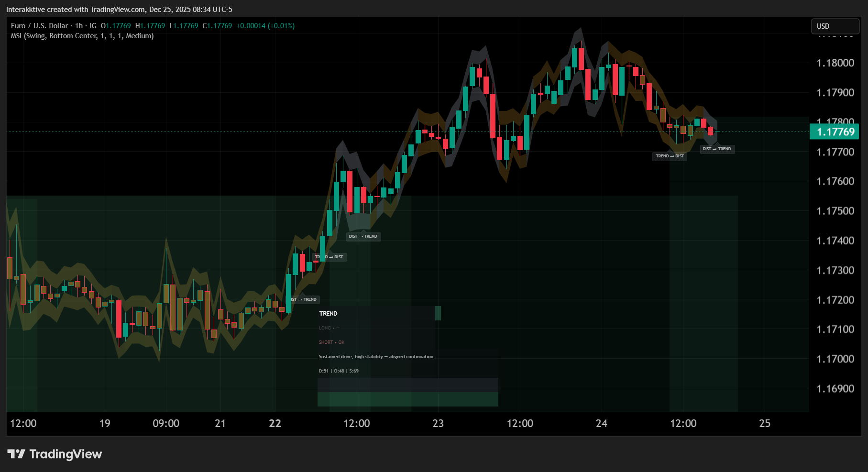Click the 'Sustained drive, high stability' description
Screen dimensions: 868x472
click(x=376, y=357)
